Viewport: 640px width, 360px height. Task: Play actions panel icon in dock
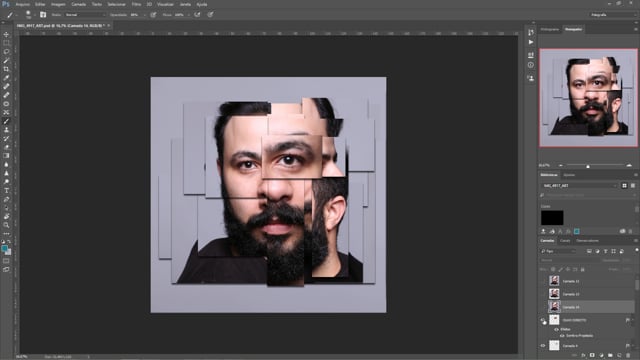coord(531,42)
